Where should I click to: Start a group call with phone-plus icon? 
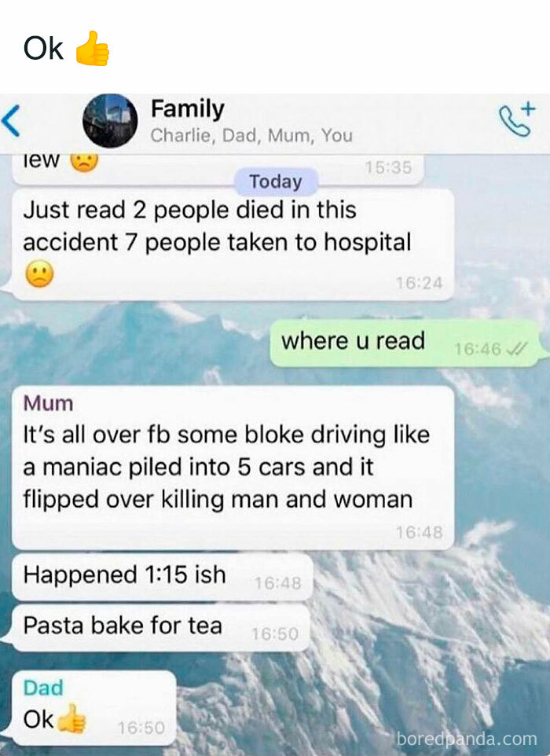click(517, 119)
